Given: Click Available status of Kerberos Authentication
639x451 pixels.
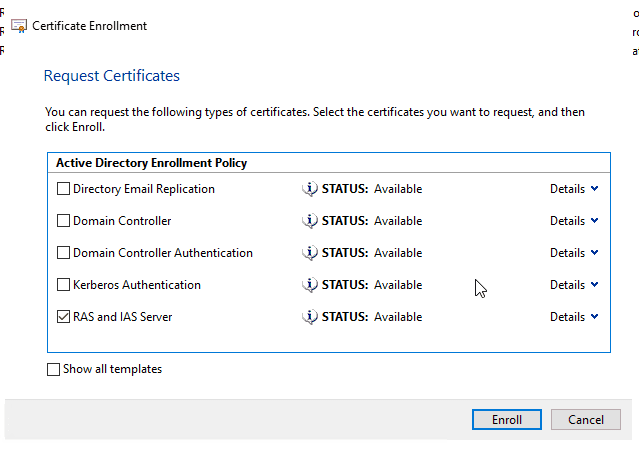Looking at the screenshot, I should click(x=398, y=284).
